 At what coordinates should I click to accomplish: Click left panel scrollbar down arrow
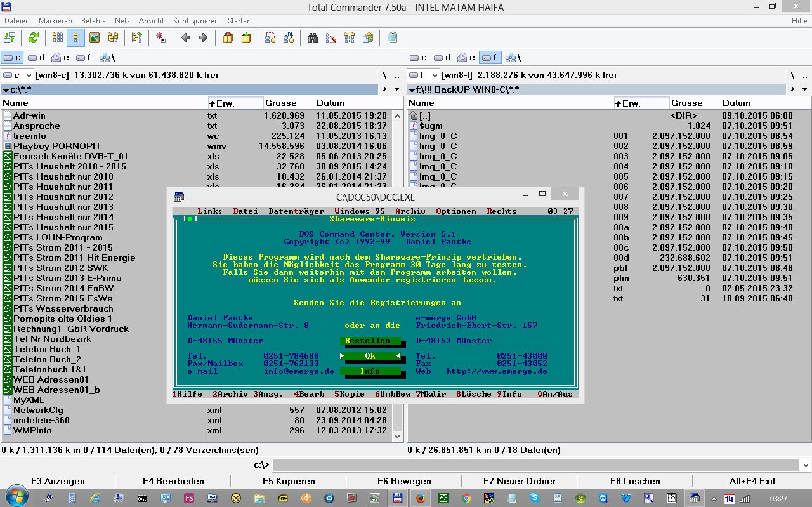click(x=398, y=436)
